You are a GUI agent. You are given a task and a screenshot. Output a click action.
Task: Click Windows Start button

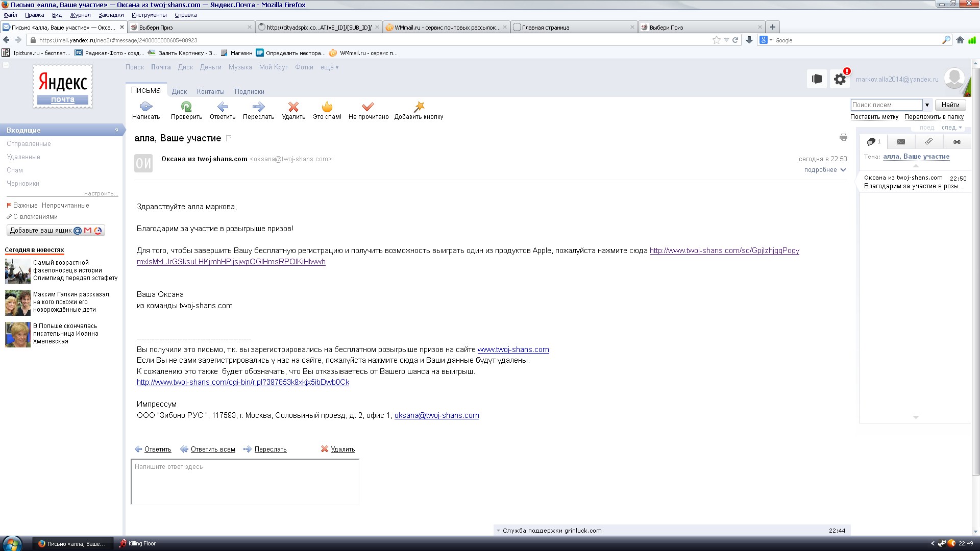pyautogui.click(x=12, y=543)
